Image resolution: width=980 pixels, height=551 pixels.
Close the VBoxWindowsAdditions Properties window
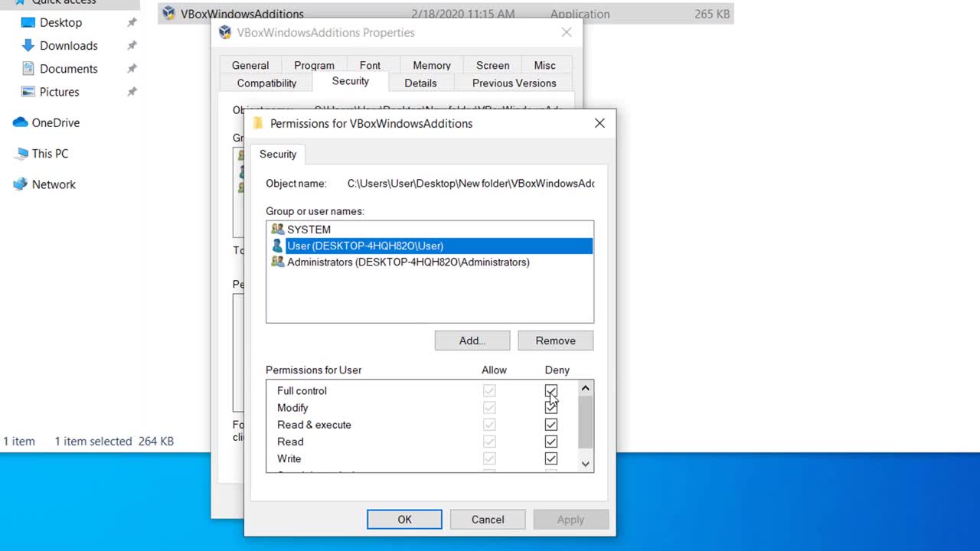(x=567, y=32)
